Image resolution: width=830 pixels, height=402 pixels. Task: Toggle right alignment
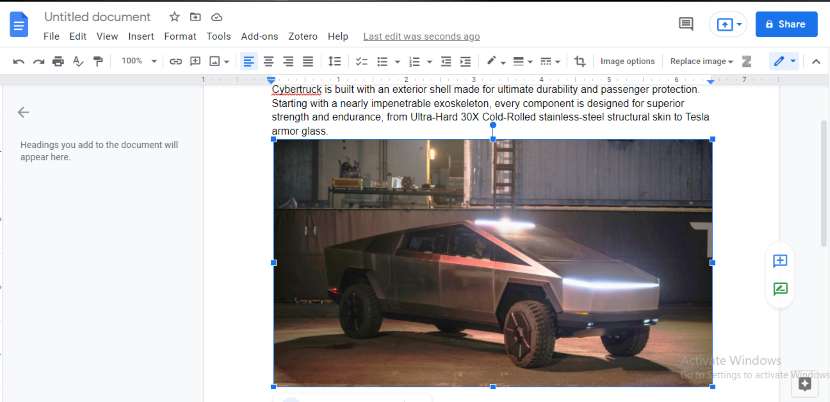click(288, 61)
